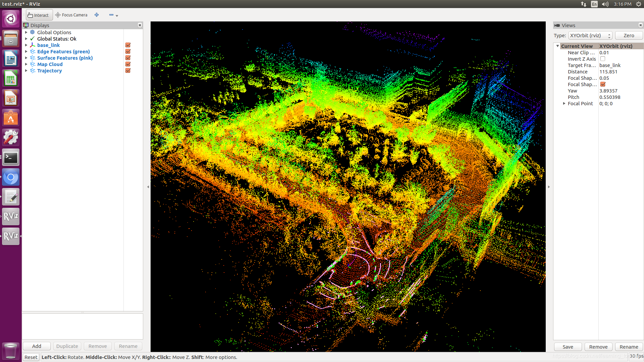Click the Reset button
Viewport: 644px width, 362px height.
click(x=31, y=357)
